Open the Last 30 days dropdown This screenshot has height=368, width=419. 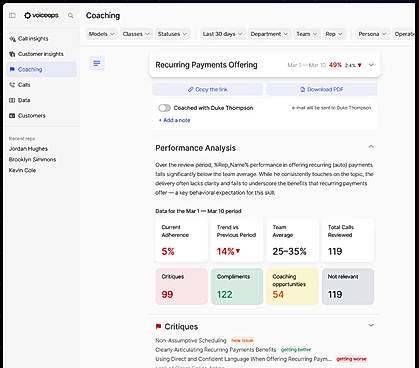click(x=222, y=34)
